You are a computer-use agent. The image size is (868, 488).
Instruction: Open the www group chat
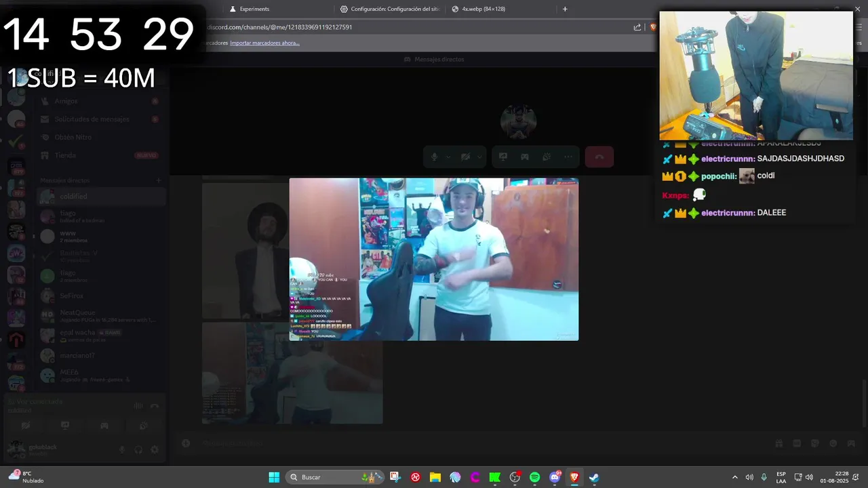100,236
